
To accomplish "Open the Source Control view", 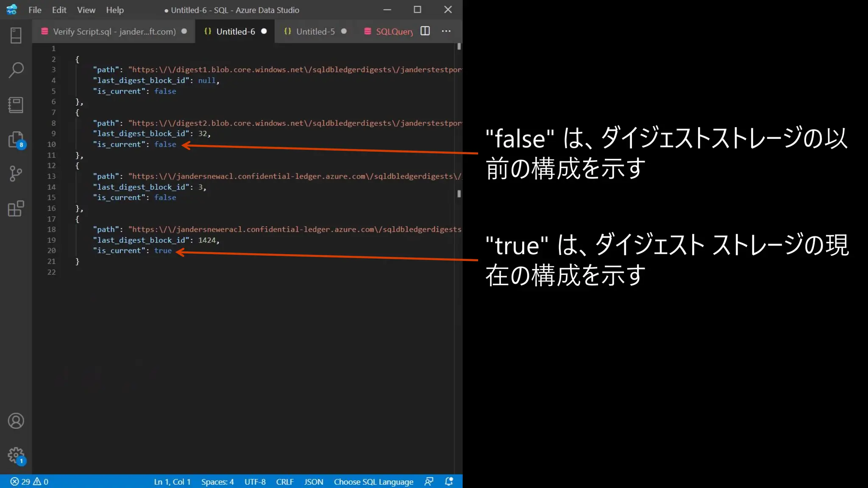I will (x=16, y=174).
